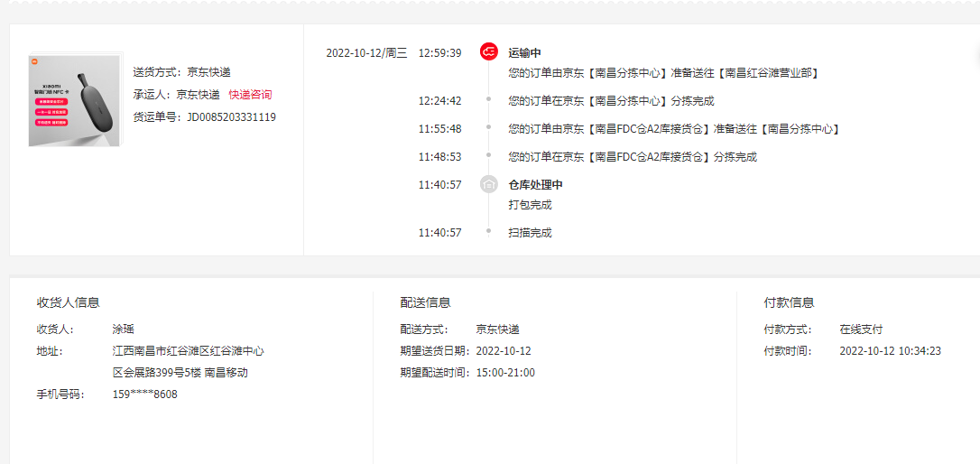Click the 打包完成 tracking entry

(x=530, y=205)
